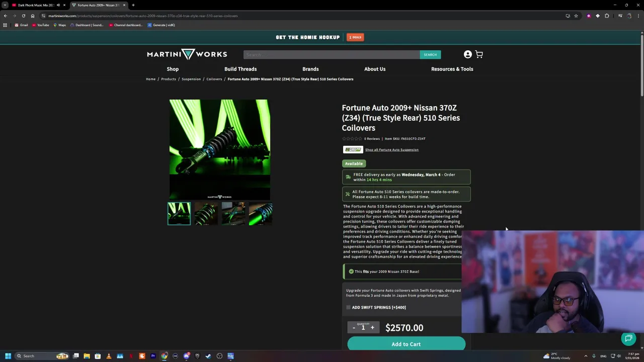The image size is (644, 362).
Task: Click the Add to Cart button
Action: tap(406, 344)
